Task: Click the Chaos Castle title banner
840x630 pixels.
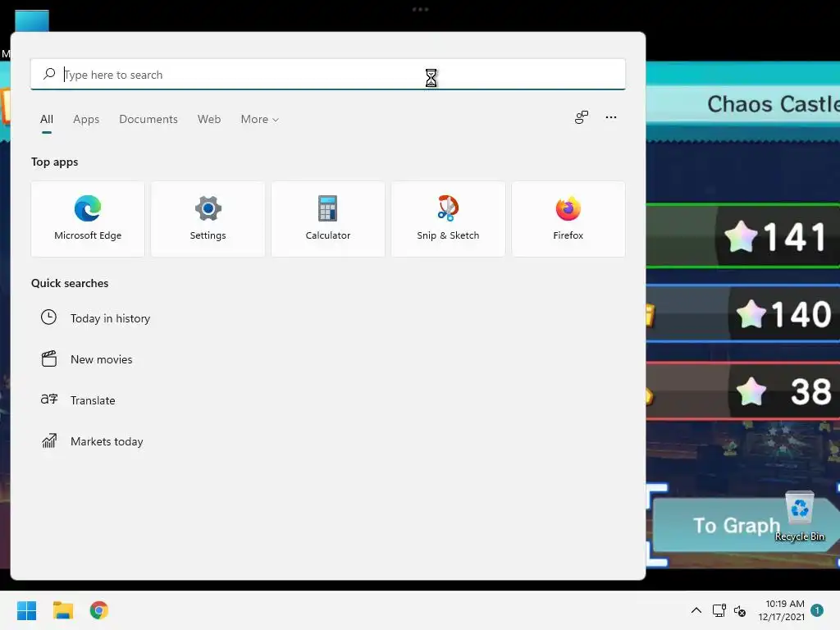Action: 742,104
